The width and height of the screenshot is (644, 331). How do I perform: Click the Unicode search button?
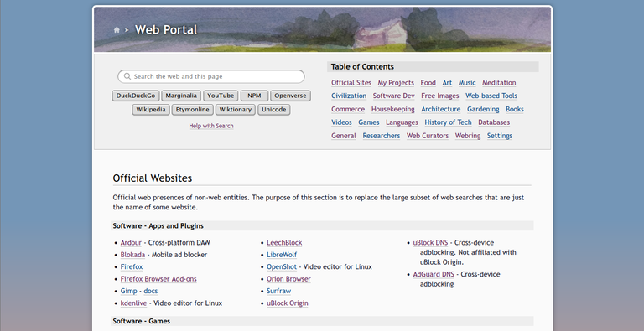pos(274,110)
